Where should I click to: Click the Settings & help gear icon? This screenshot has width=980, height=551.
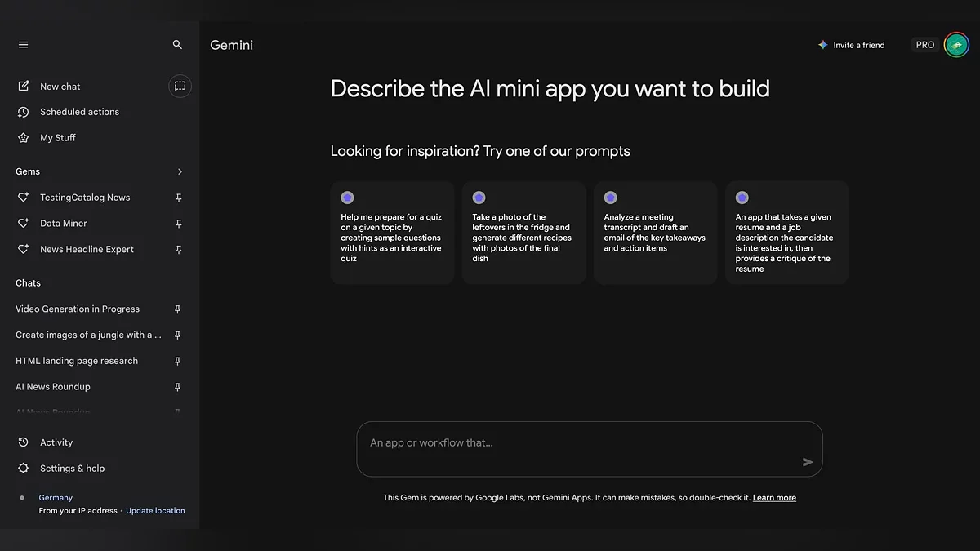point(23,469)
